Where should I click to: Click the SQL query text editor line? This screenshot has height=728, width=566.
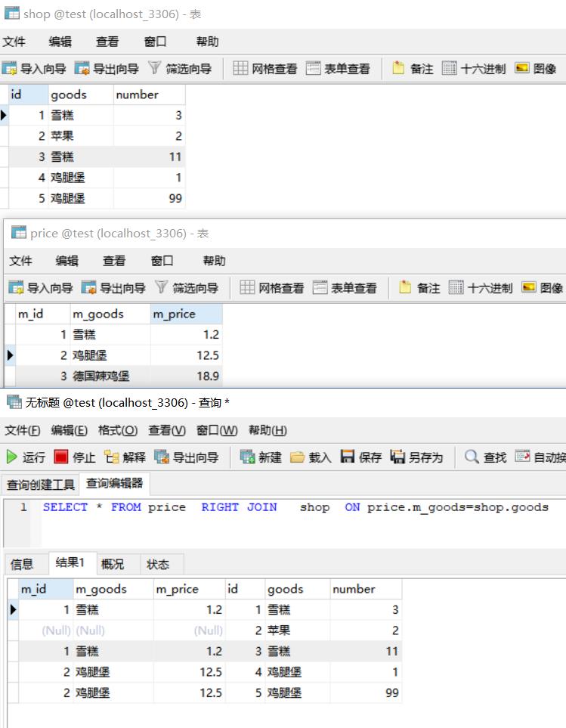pyautogui.click(x=295, y=507)
